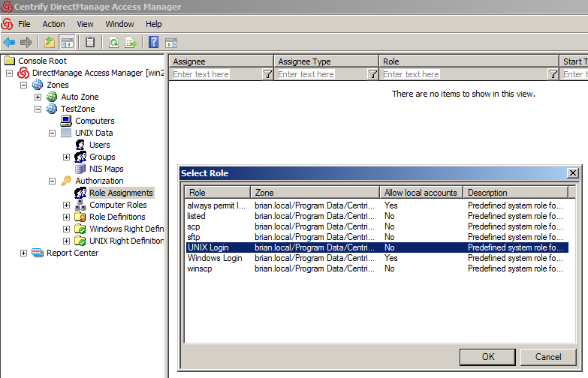Sort by the Assignee column header

[x=222, y=61]
